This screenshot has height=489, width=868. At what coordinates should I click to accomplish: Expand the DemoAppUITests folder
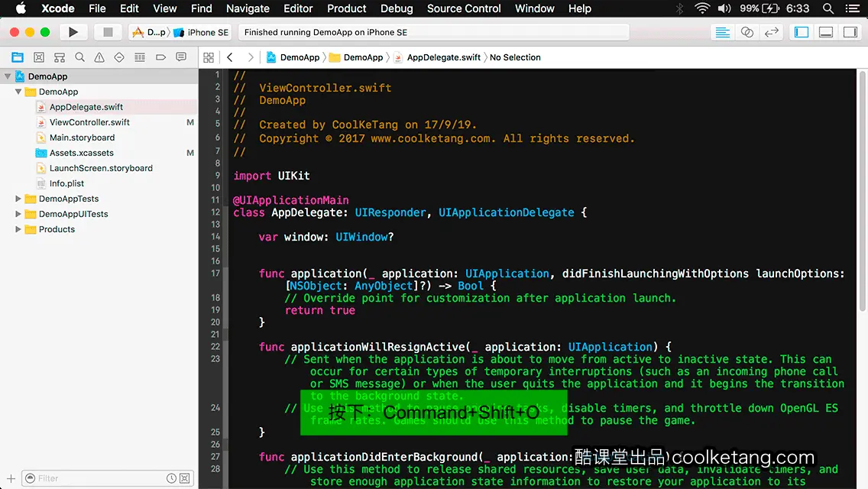18,214
